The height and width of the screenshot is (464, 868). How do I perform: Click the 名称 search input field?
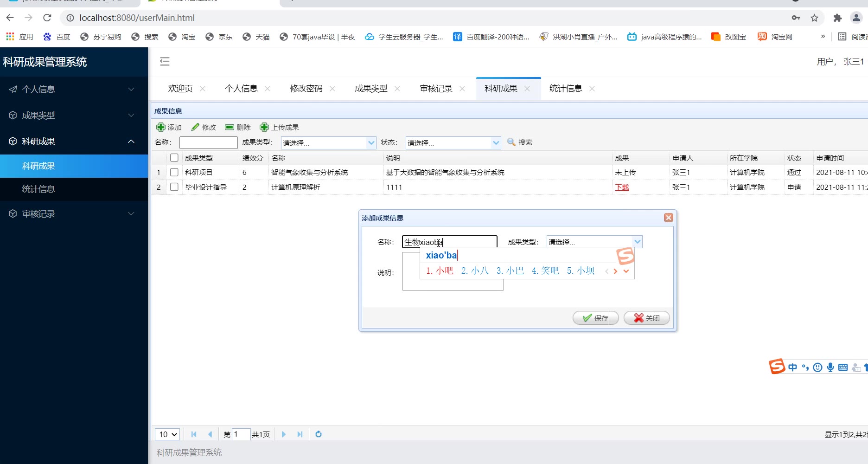(x=209, y=142)
